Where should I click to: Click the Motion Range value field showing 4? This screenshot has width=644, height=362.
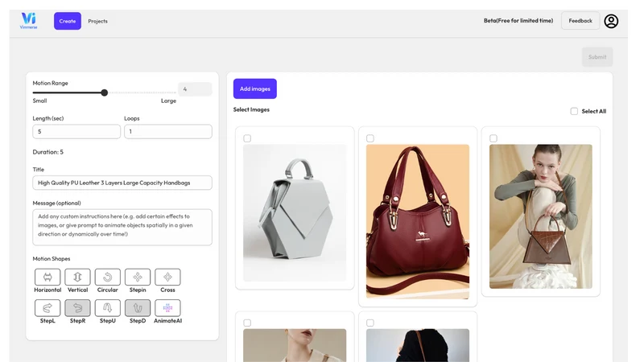click(x=195, y=89)
